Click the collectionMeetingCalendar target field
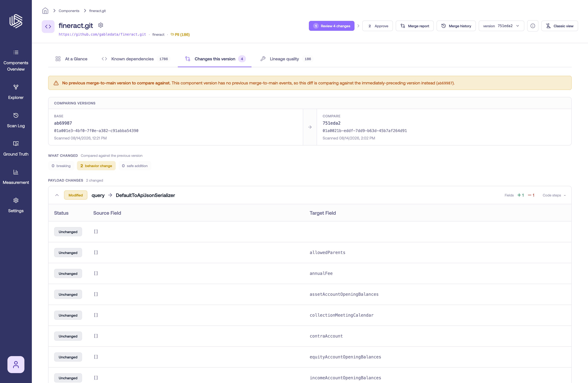 341,315
